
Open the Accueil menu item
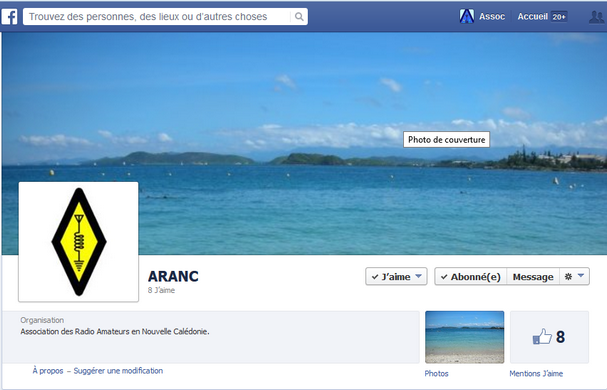533,17
